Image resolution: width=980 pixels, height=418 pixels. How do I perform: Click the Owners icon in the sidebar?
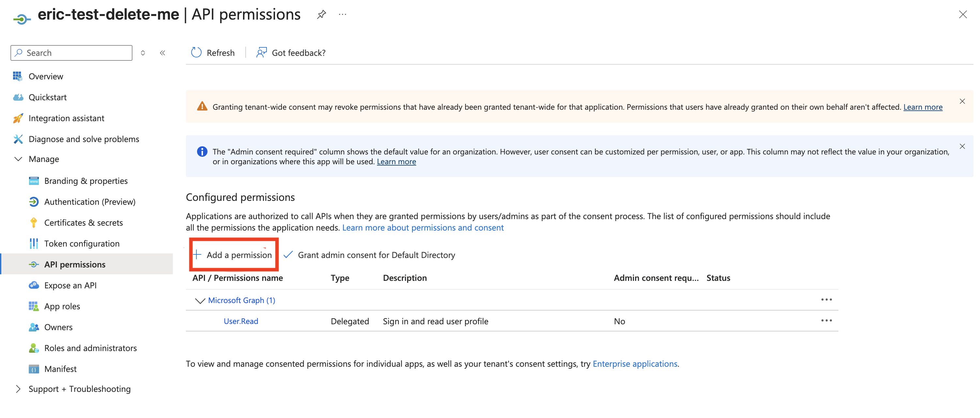point(34,327)
